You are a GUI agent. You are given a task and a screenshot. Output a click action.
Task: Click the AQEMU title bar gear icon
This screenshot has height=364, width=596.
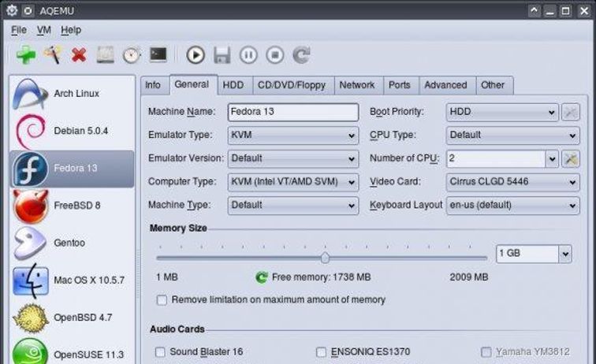coord(12,11)
